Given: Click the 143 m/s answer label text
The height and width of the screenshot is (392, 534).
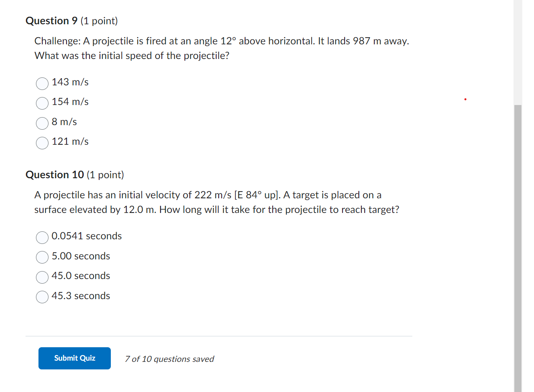Looking at the screenshot, I should coord(70,82).
